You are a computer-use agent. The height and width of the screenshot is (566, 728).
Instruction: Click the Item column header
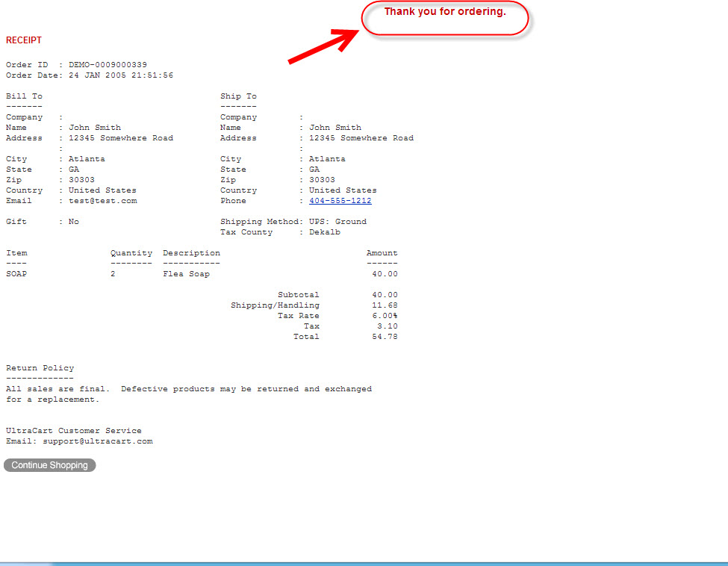coord(16,253)
